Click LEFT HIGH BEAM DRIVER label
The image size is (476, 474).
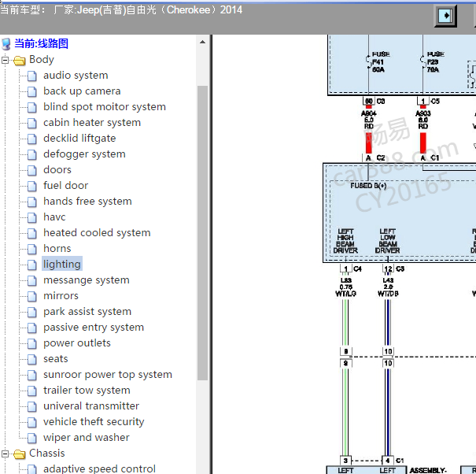pyautogui.click(x=345, y=241)
